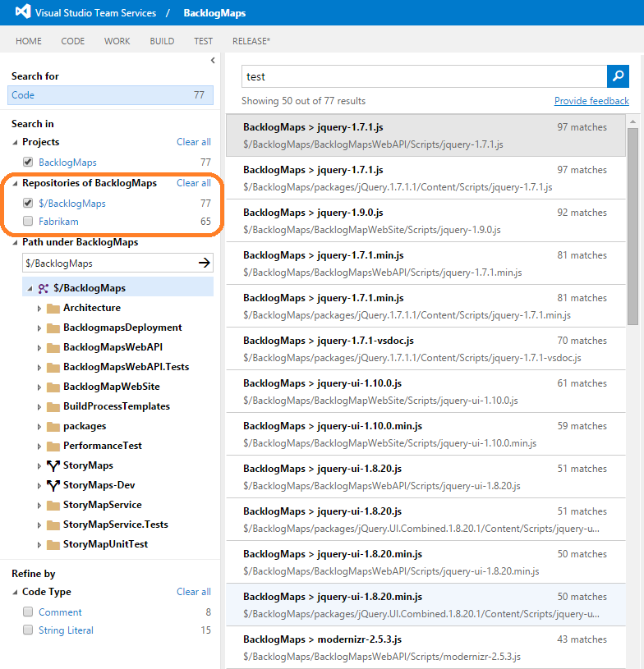Collapse the Code Type section
The height and width of the screenshot is (669, 644).
pos(15,592)
